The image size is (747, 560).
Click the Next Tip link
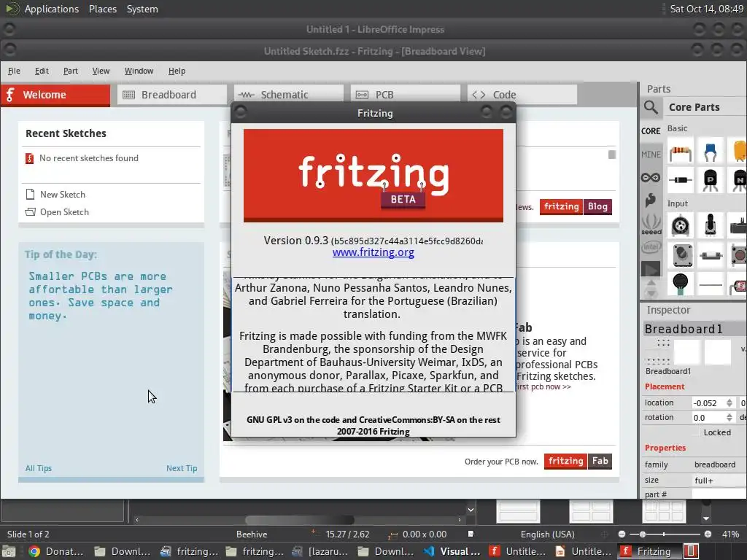(182, 468)
